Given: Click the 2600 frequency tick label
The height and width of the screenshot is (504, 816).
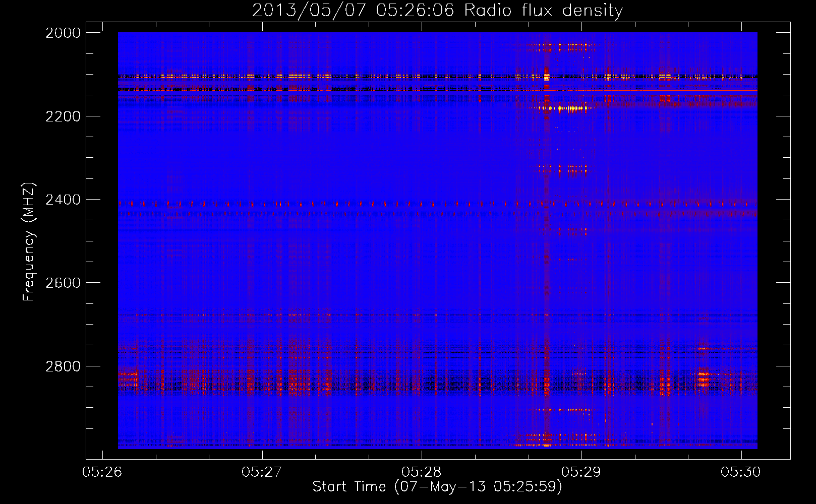Looking at the screenshot, I should pos(63,283).
